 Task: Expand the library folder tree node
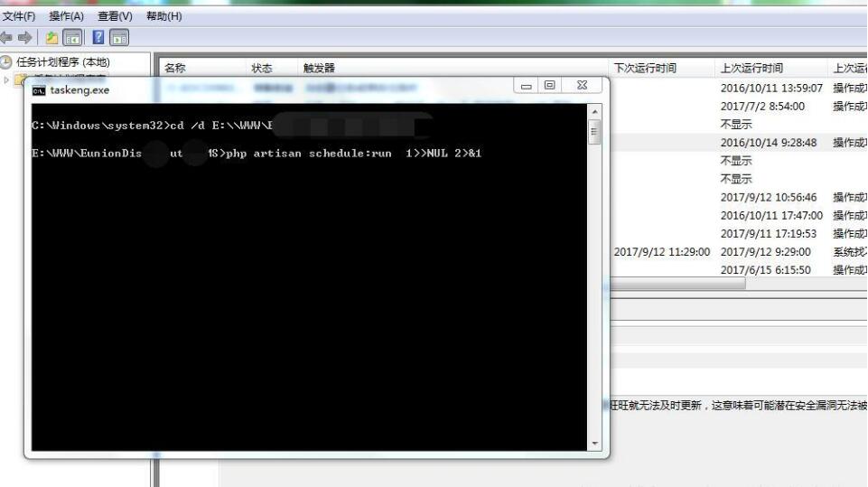click(x=7, y=80)
